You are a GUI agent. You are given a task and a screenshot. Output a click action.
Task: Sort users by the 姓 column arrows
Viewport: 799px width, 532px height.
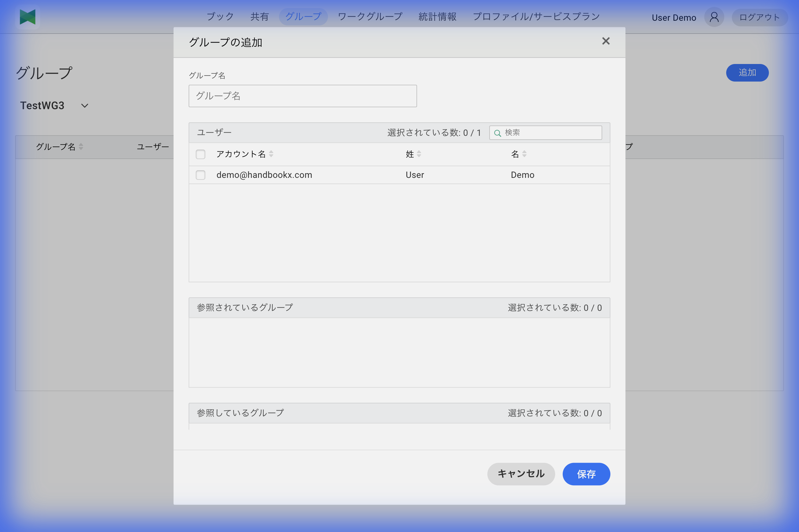[x=420, y=154]
